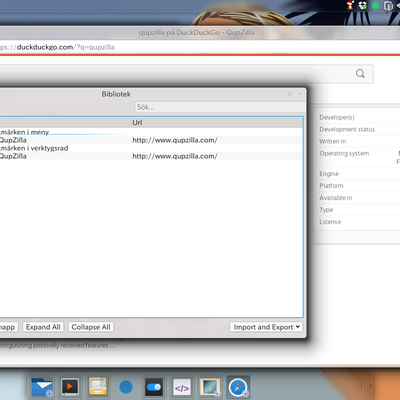This screenshot has height=400, width=400.
Task: Click the blue circle dock icon
Action: click(126, 387)
